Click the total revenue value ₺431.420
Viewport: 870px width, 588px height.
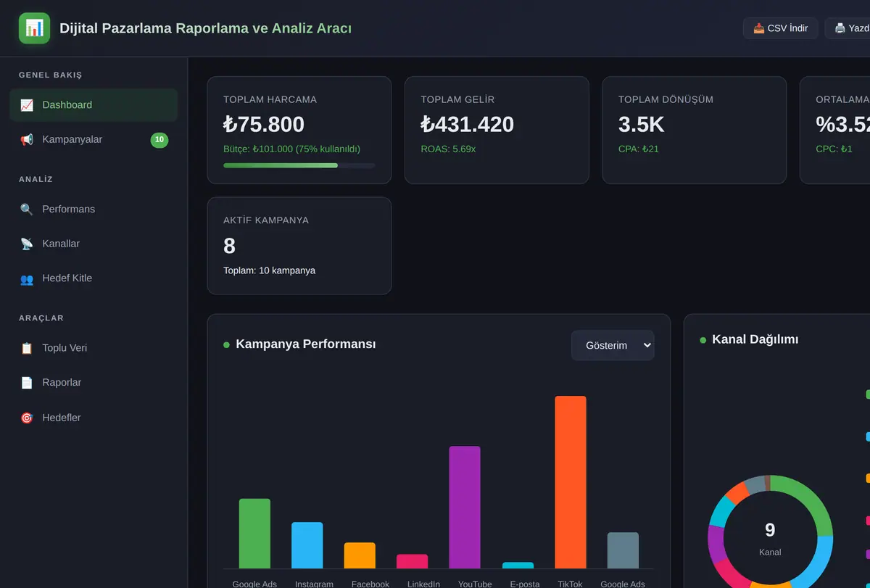click(468, 125)
